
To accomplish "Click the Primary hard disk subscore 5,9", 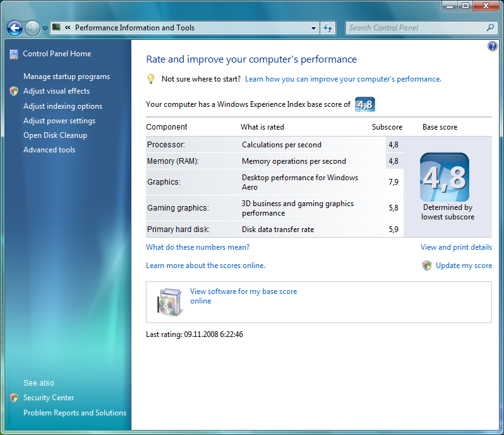I will (x=393, y=230).
